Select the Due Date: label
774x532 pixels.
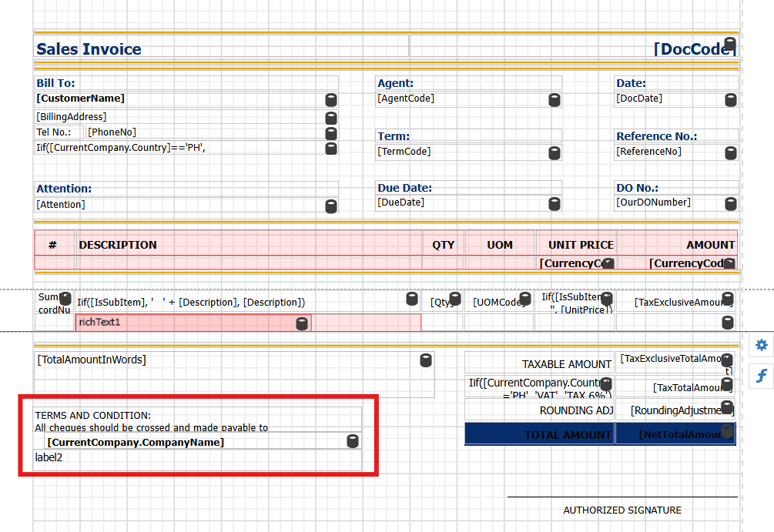click(468, 188)
